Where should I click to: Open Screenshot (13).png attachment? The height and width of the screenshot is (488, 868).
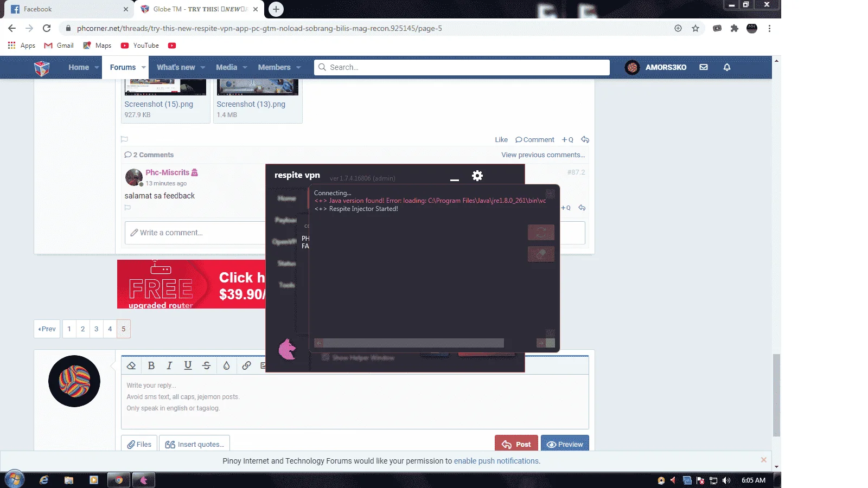(x=251, y=104)
